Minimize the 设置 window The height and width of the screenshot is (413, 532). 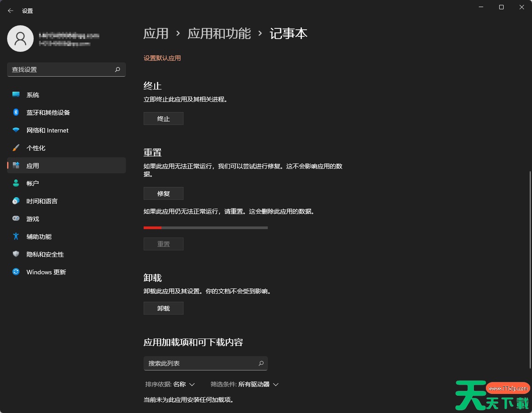(481, 7)
